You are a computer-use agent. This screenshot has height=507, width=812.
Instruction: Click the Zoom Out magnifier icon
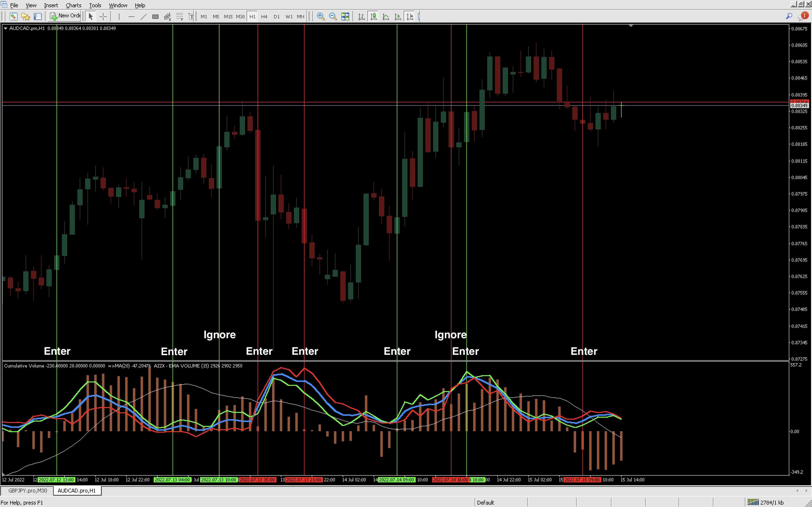(333, 16)
